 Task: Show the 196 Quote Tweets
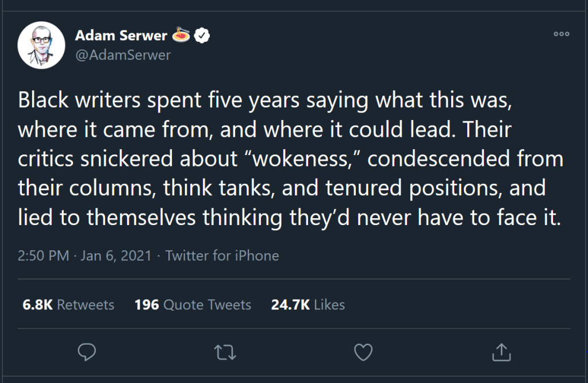(193, 304)
